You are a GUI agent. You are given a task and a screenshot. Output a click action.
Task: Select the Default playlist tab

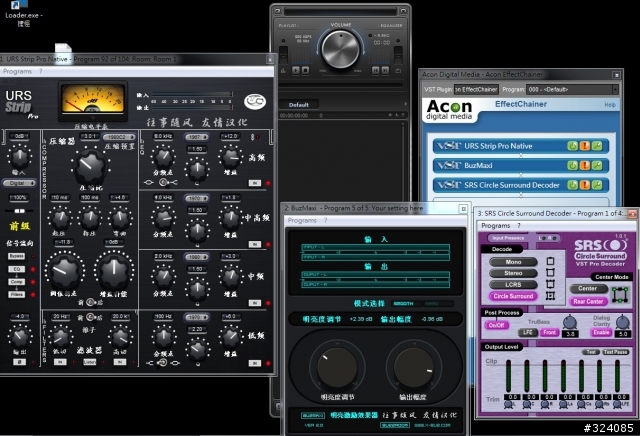click(x=299, y=105)
